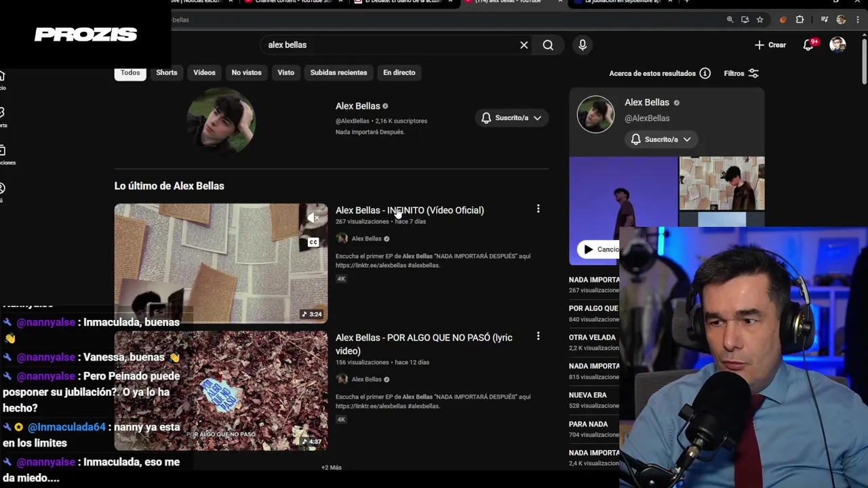The height and width of the screenshot is (488, 868).
Task: Open the three-dot menu for POR ALGO QUE NO PASÓ
Action: 538,336
